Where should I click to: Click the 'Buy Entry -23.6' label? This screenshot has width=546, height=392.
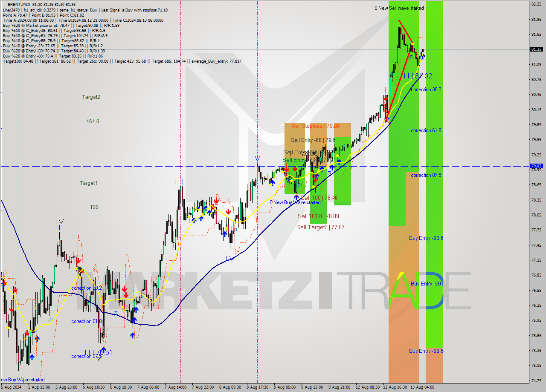pos(426,238)
